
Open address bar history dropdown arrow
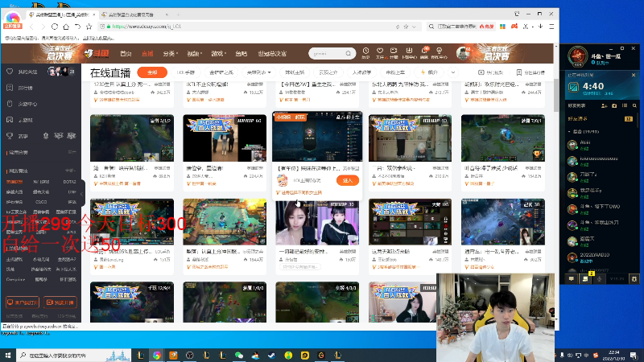pos(414,27)
